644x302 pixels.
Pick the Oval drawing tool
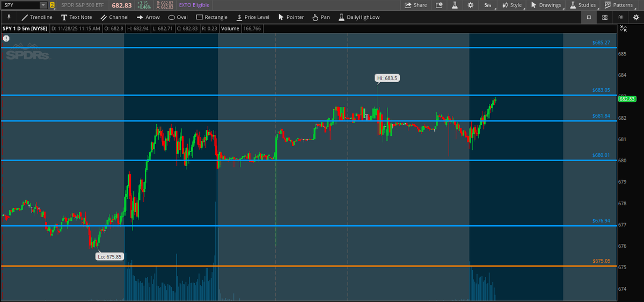(178, 17)
